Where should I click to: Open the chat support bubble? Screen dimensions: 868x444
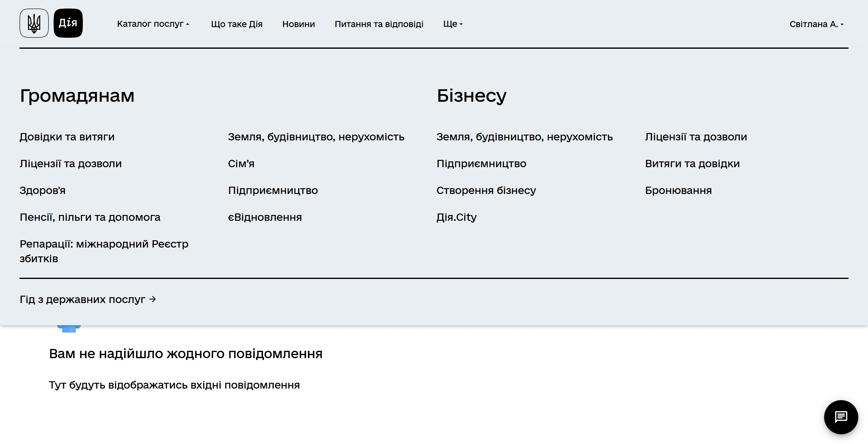coord(840,417)
